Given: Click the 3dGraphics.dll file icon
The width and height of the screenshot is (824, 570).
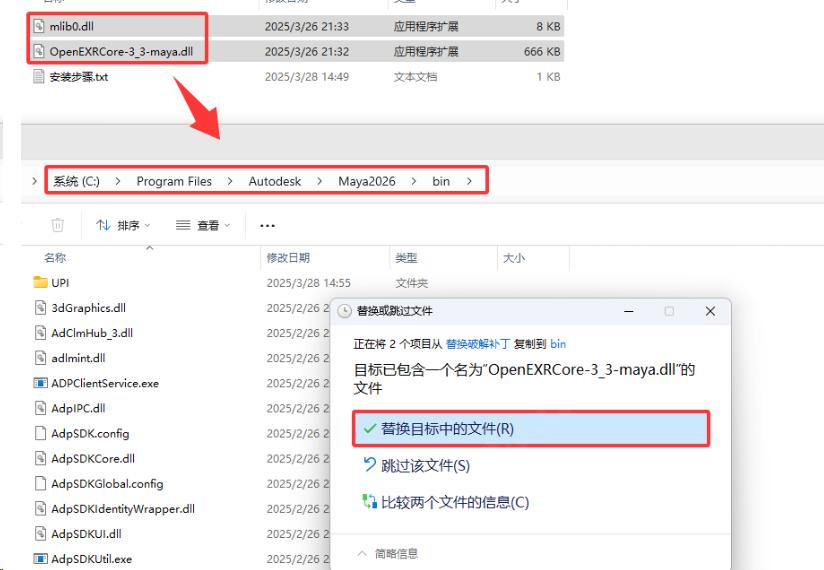Looking at the screenshot, I should (40, 307).
